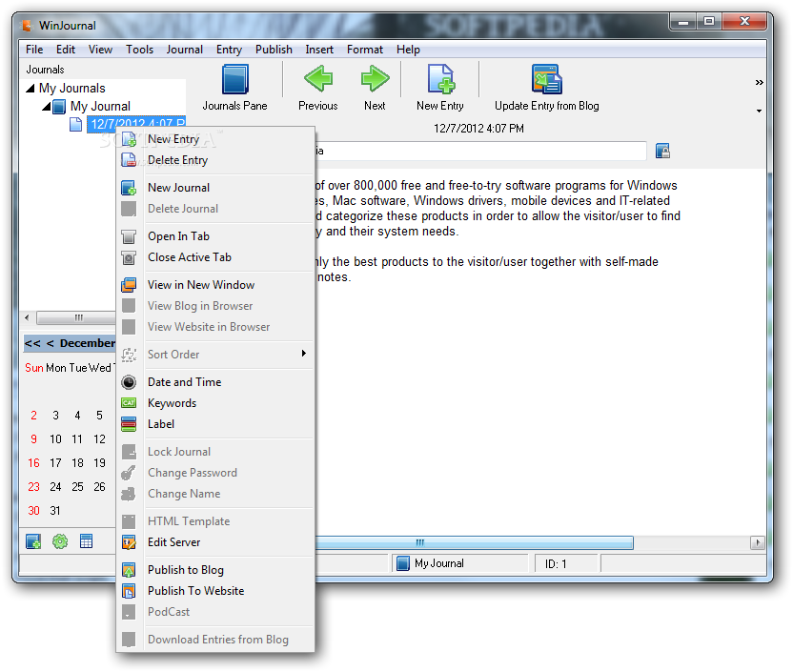Go to Previous entry with green arrow

pyautogui.click(x=318, y=87)
